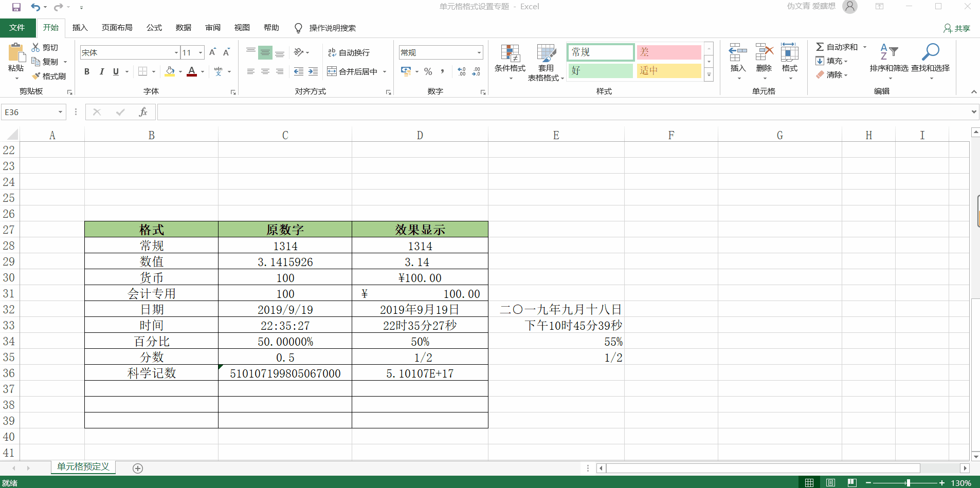Click the Redo arrow icon
The width and height of the screenshot is (980, 488).
58,7
